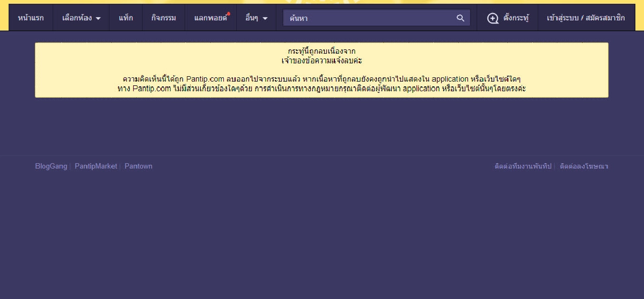Open the แท็ก tags page
The width and height of the screenshot is (644, 299).
[126, 18]
